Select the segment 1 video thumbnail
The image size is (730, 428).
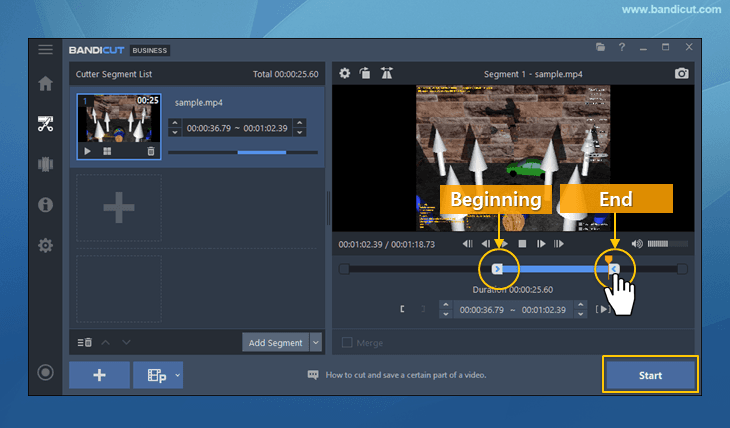tap(119, 127)
